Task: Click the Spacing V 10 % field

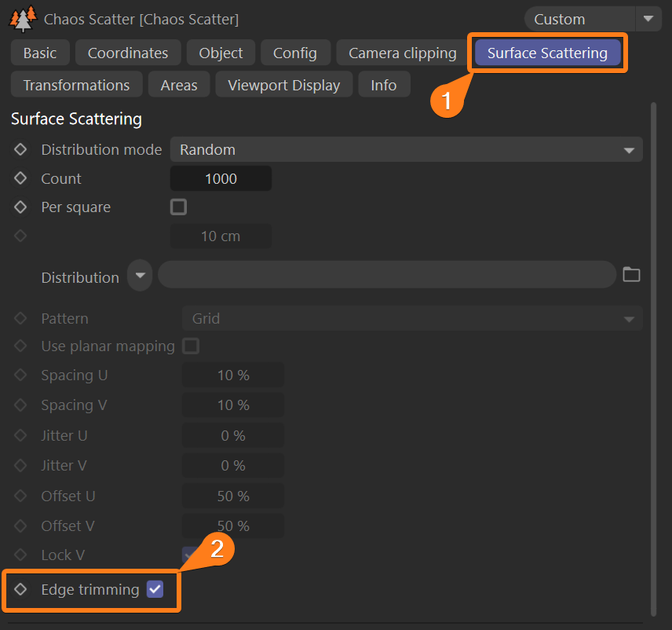Action: (233, 405)
